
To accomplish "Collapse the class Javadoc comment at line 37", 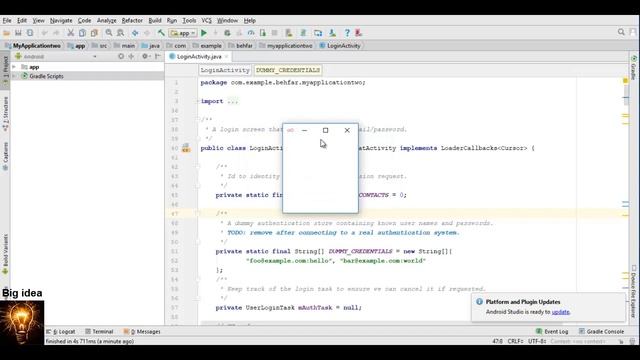I will click(x=198, y=120).
